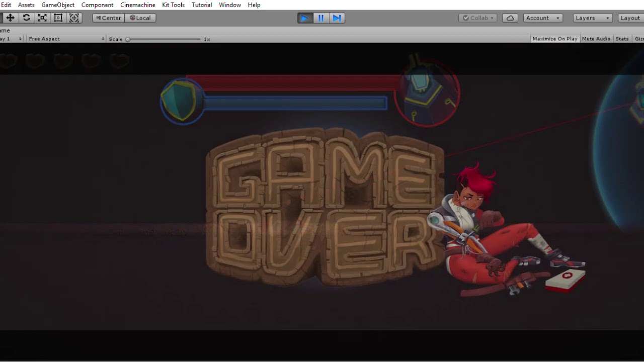The height and width of the screenshot is (362, 644).
Task: Toggle Mute Audio
Action: point(596,39)
